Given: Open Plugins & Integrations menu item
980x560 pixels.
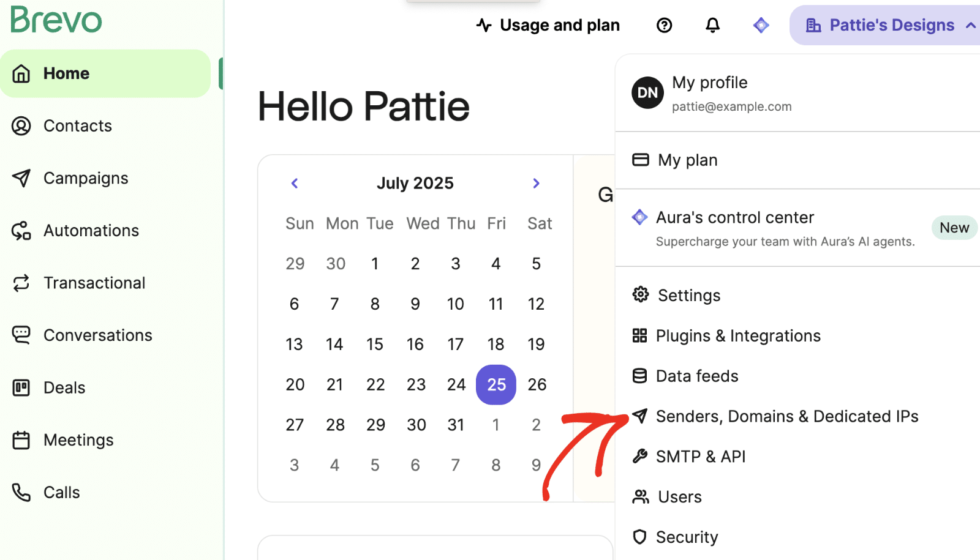Looking at the screenshot, I should (737, 336).
